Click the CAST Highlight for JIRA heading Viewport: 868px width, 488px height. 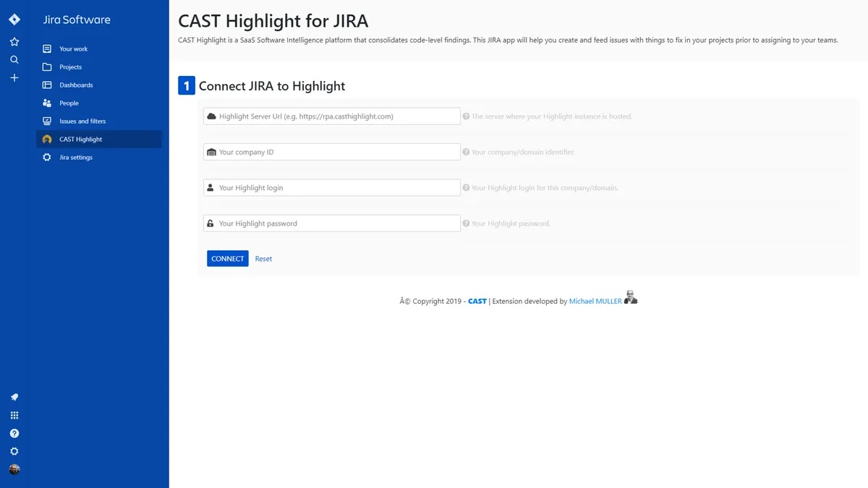[x=273, y=20]
